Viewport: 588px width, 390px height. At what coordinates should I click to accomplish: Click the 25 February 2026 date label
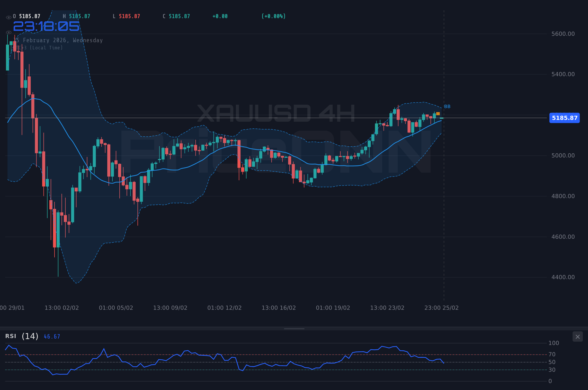click(58, 40)
